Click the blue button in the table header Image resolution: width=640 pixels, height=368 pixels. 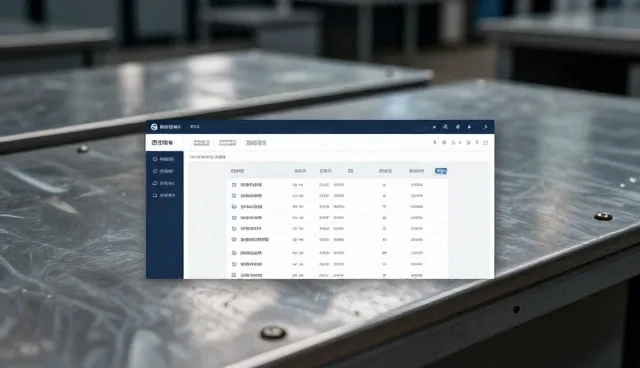441,171
